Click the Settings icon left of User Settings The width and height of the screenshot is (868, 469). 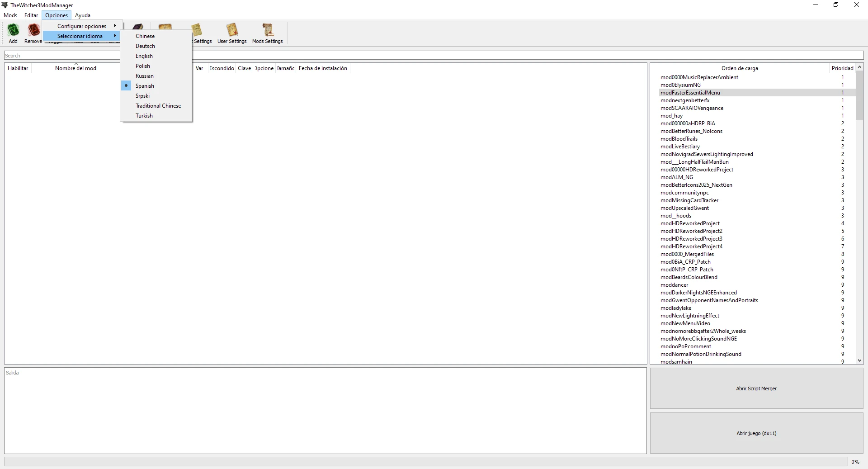pos(198,30)
